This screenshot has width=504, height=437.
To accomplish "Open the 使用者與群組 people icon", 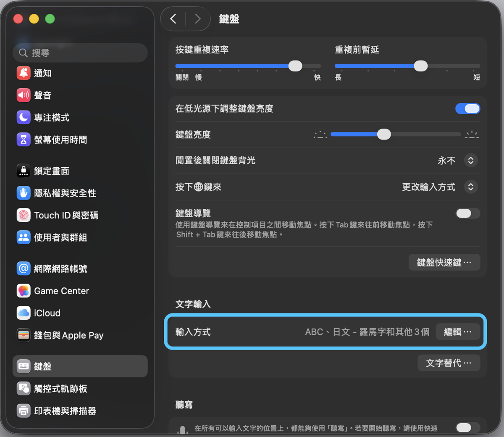I will pos(24,237).
